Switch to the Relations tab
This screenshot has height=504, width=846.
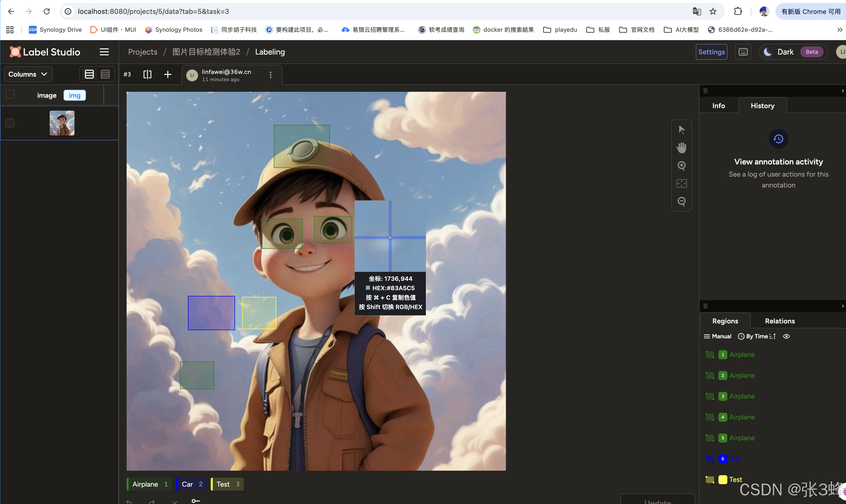click(x=780, y=321)
